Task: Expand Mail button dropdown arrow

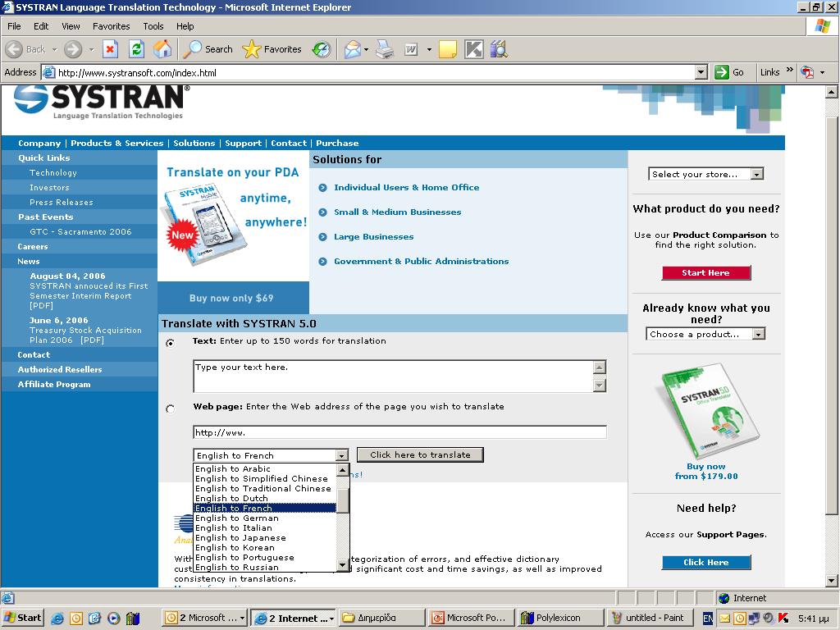Action: pos(367,49)
